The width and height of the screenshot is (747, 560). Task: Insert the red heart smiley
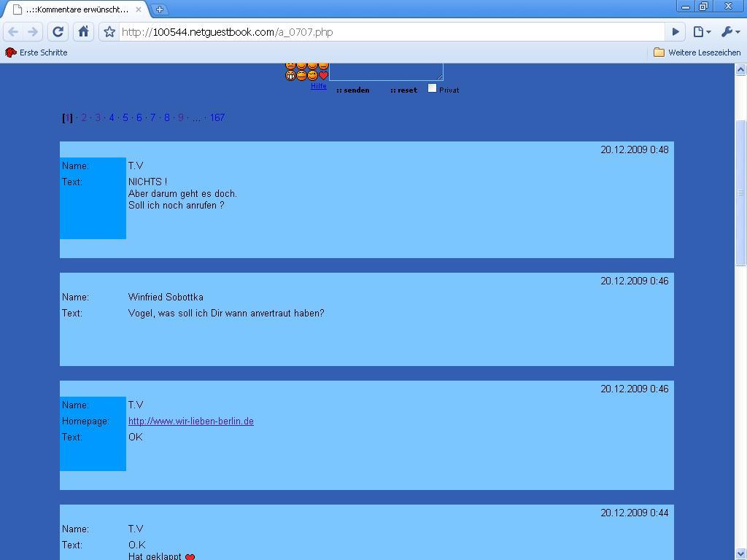324,75
